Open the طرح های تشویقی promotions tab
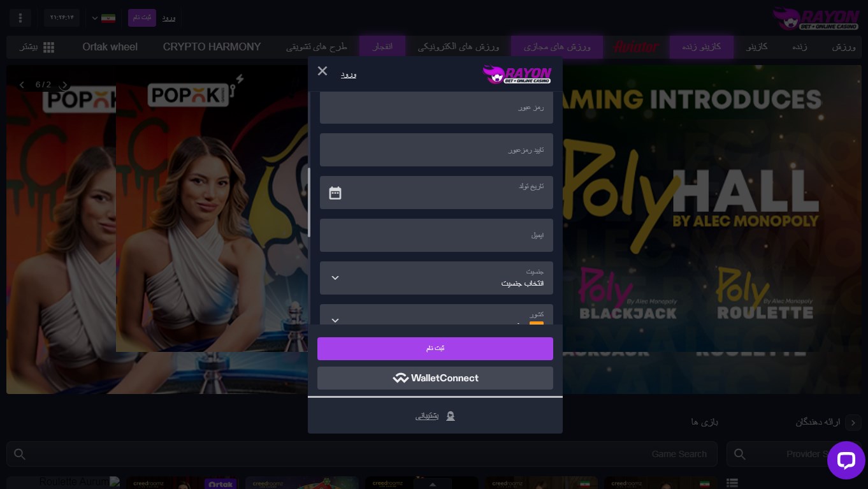 coord(316,47)
